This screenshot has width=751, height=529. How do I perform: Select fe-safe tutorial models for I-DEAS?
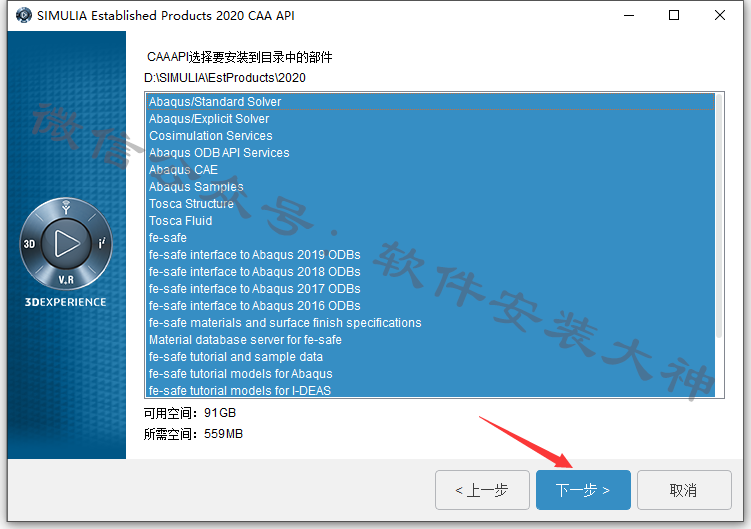pyautogui.click(x=430, y=390)
